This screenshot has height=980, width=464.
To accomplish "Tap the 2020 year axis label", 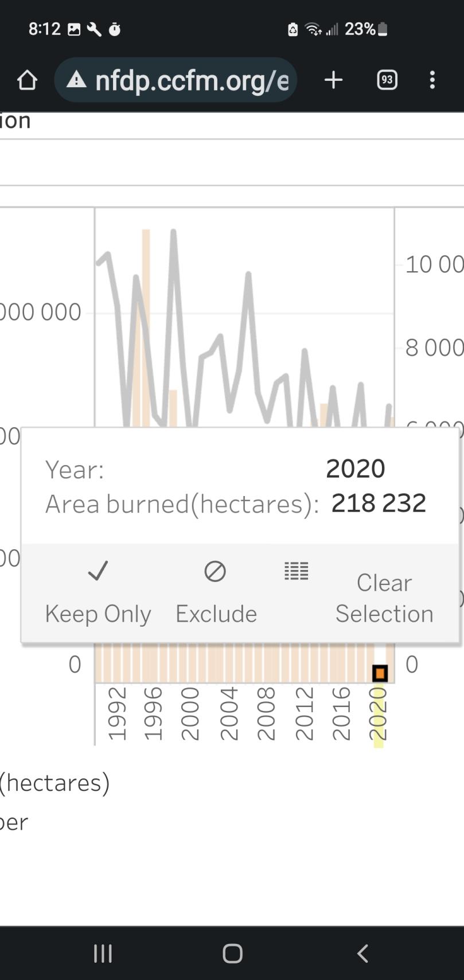I will (379, 714).
